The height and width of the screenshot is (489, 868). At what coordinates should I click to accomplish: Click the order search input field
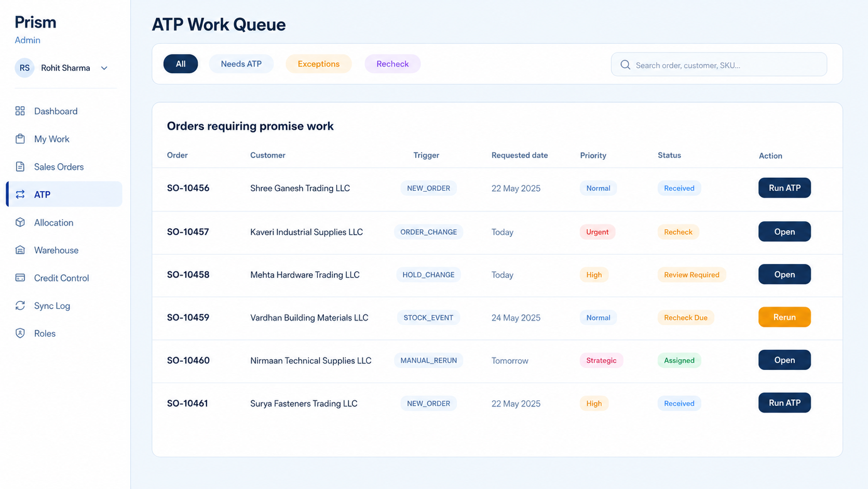719,65
